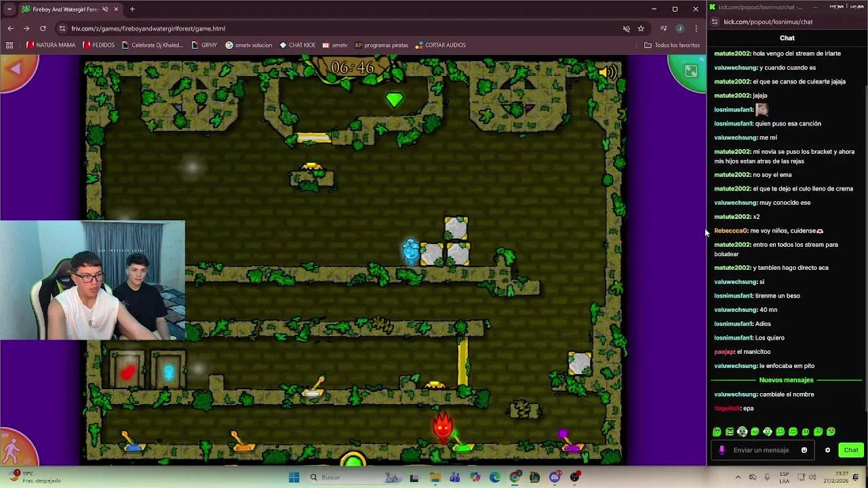Open the CHAT KICK bookmark
This screenshot has width=868, height=488.
(297, 45)
